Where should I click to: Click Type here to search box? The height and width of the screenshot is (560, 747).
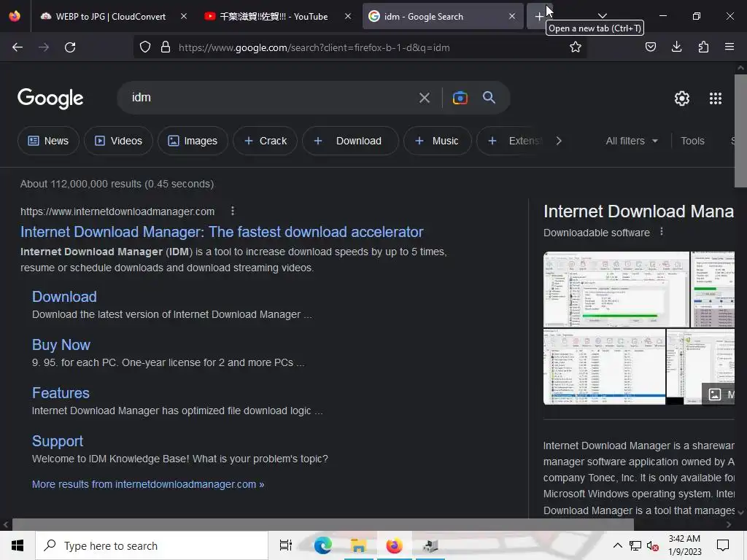[152, 545]
